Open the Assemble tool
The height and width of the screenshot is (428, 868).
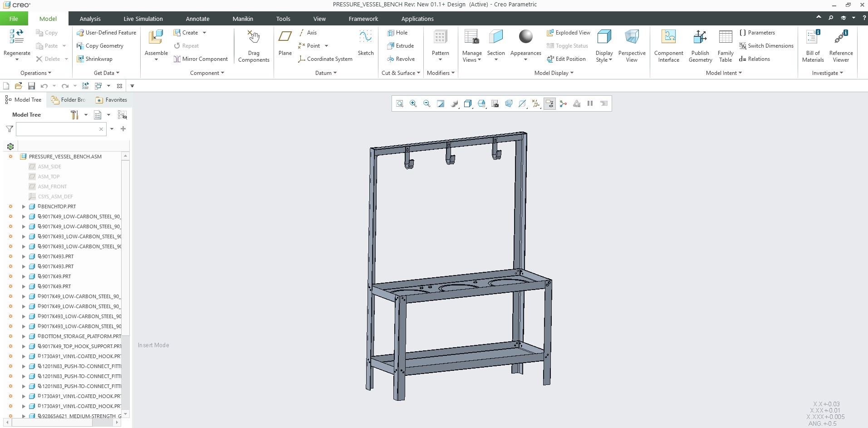(x=156, y=37)
